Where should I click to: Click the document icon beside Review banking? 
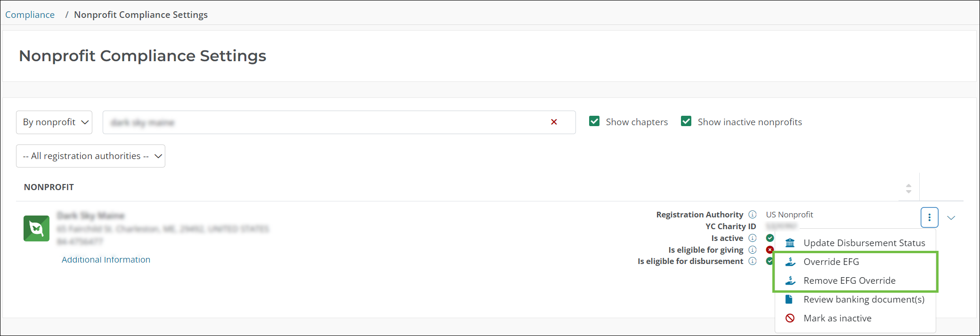tap(789, 299)
